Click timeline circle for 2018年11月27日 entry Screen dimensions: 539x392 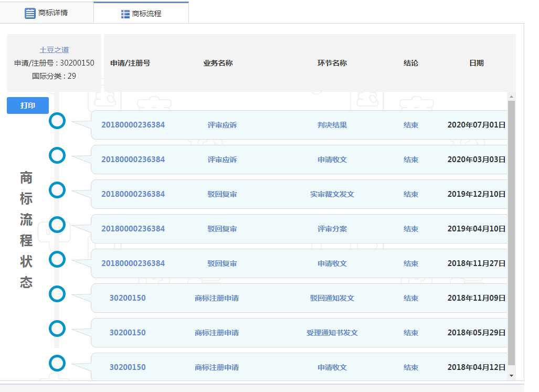57,259
